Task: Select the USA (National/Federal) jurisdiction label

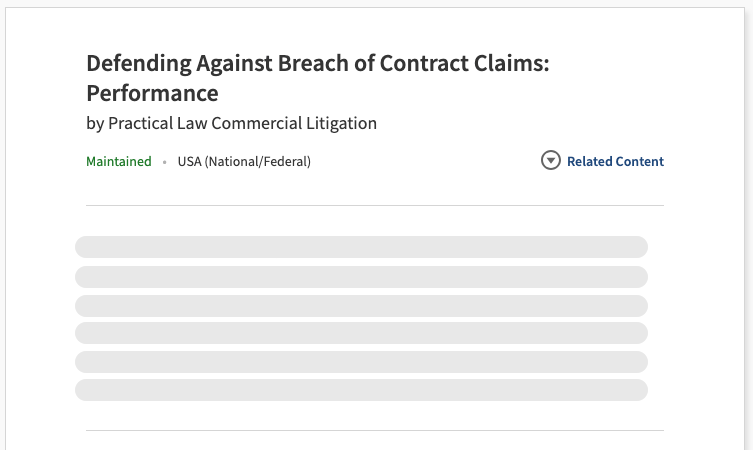Action: pos(244,161)
